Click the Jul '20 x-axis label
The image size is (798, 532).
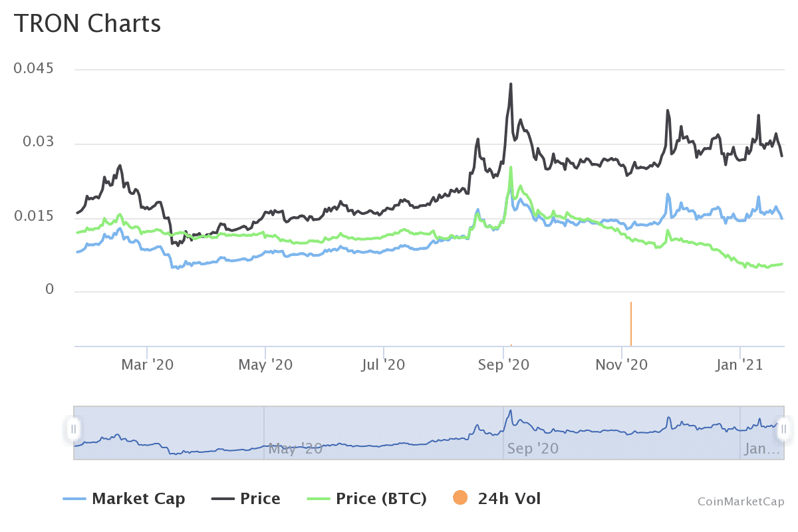tap(384, 364)
